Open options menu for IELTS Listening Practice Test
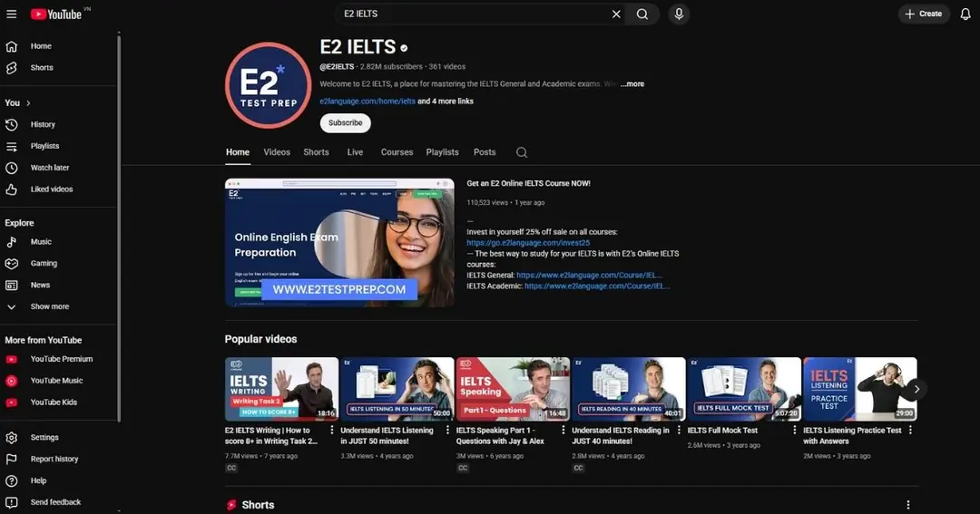The width and height of the screenshot is (980, 514). tap(910, 431)
